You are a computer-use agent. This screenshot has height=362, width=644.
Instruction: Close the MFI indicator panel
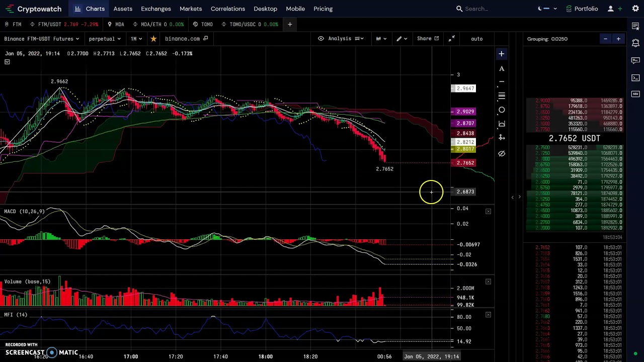click(x=488, y=315)
